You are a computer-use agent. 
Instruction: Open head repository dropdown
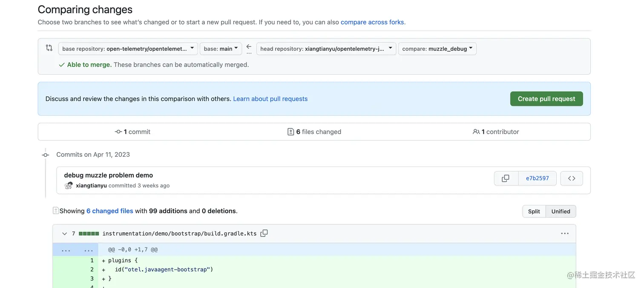click(326, 49)
